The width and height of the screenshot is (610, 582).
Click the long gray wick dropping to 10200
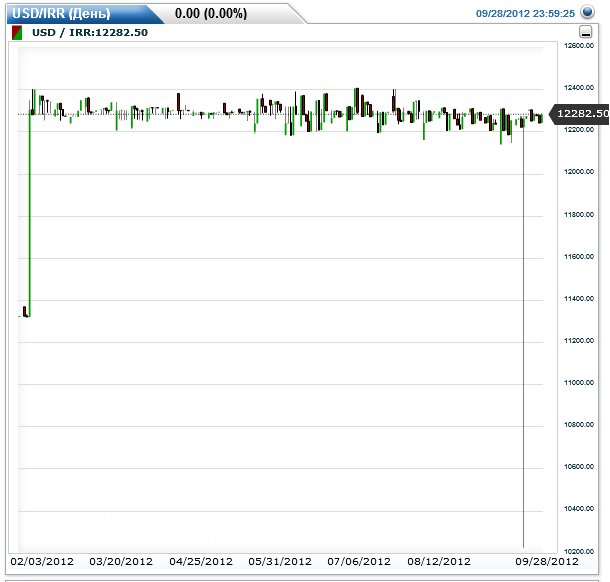(x=523, y=335)
